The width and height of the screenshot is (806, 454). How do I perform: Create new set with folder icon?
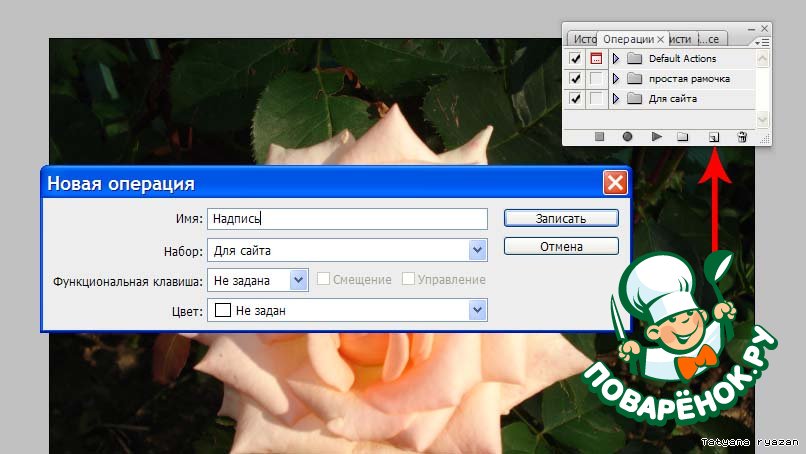[683, 137]
